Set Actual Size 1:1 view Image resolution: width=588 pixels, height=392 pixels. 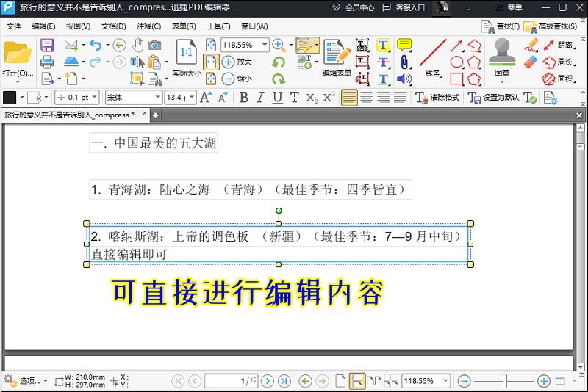pyautogui.click(x=187, y=58)
